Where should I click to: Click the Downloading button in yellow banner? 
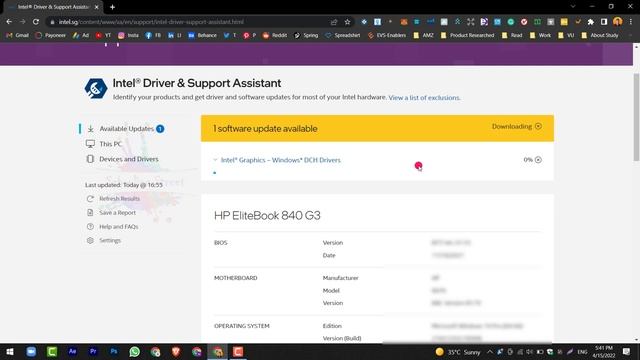tap(517, 127)
